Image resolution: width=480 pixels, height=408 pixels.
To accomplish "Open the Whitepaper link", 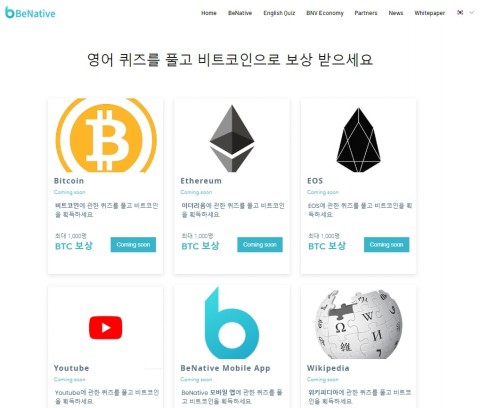I will [430, 13].
